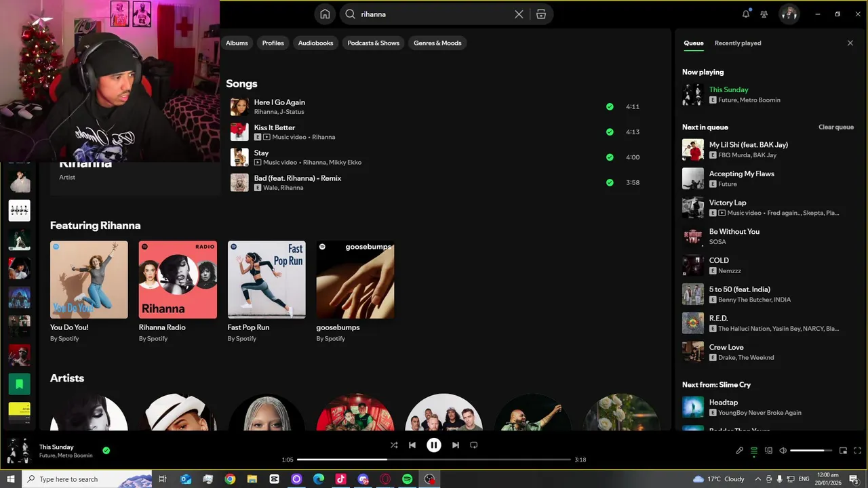Toggle saved check for Here I Go Again
The height and width of the screenshot is (488, 868).
(x=610, y=106)
